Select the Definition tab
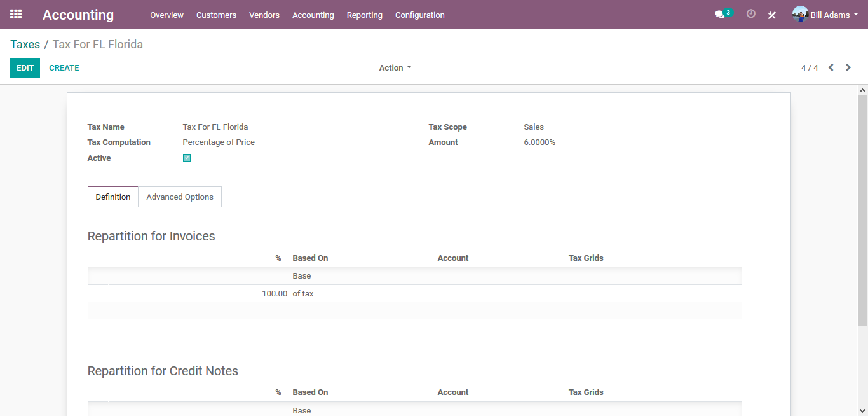This screenshot has height=416, width=868. [113, 197]
